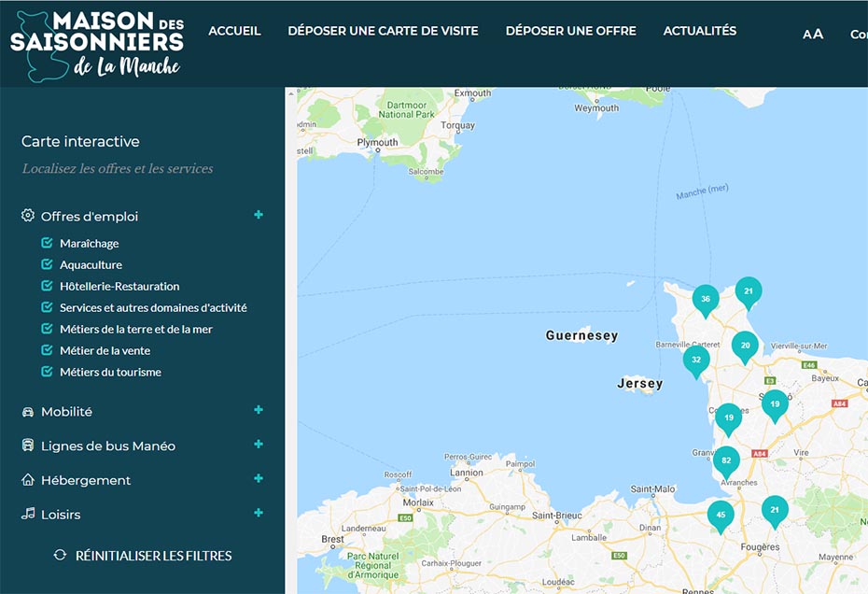
Task: Open the map cluster marker labeled 82
Action: 726,462
